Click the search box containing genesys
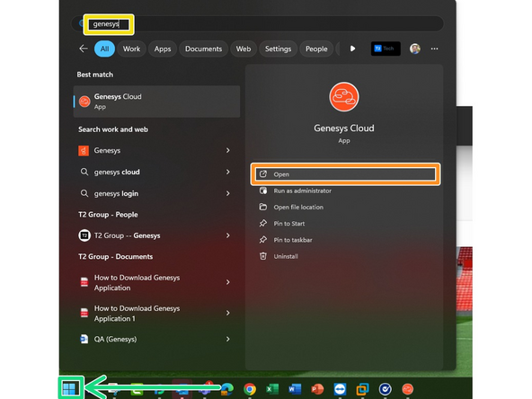 (257, 24)
